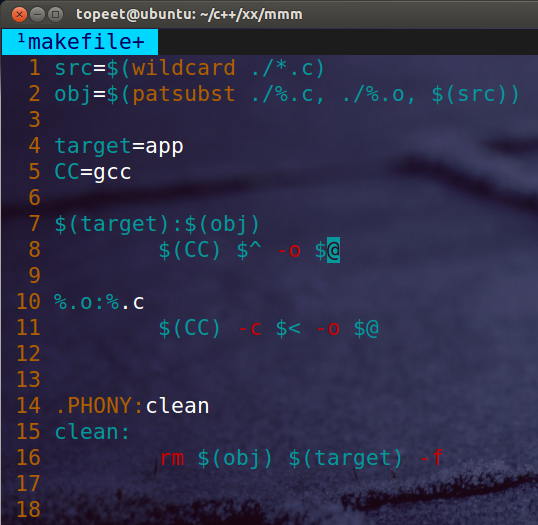This screenshot has width=538, height=525.
Task: Click line number 9
Action: pos(35,276)
